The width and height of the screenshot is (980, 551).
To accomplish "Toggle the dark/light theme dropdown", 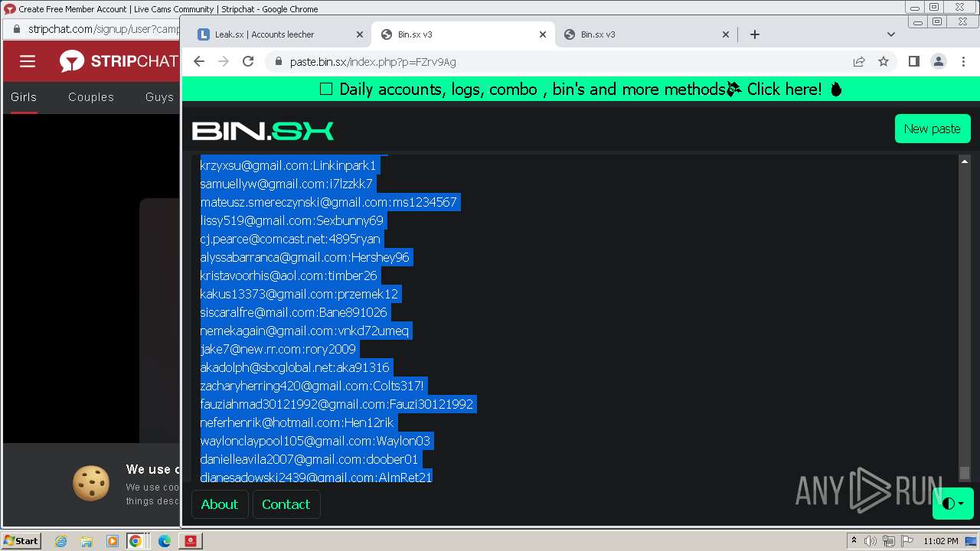I will coord(952,504).
